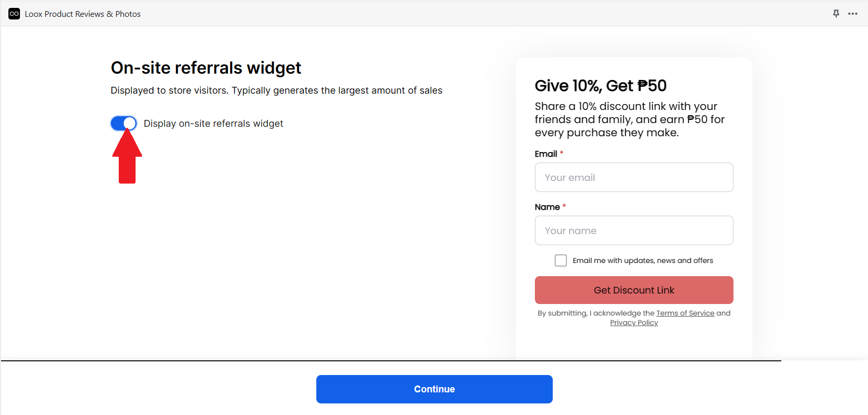The image size is (868, 415).
Task: Click the Get Discount Link button
Action: [634, 290]
